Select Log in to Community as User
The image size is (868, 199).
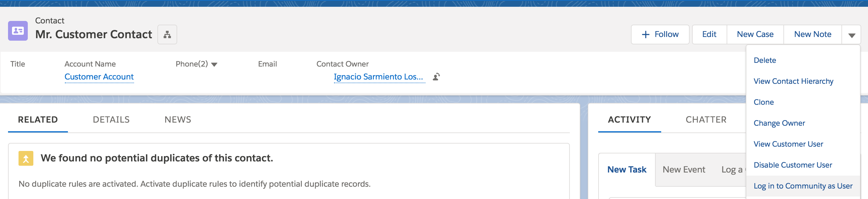click(x=803, y=186)
